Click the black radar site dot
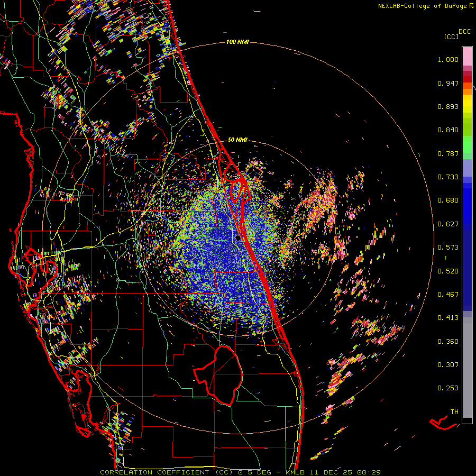 238,239
